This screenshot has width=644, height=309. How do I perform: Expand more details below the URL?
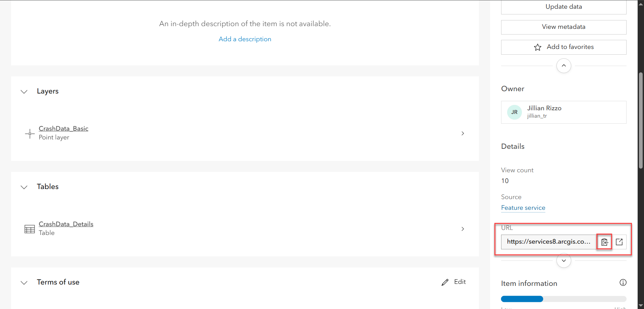tap(563, 260)
